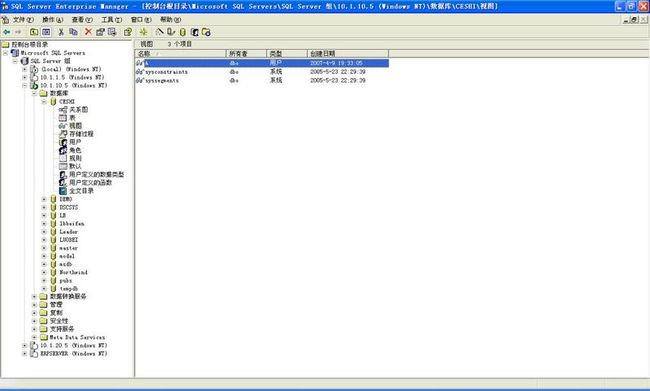Select the 用户 users node under CESHI
650x391 pixels.
(x=75, y=142)
